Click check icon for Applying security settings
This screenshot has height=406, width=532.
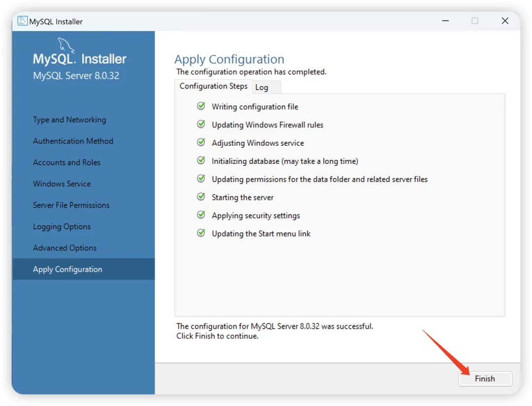(201, 215)
